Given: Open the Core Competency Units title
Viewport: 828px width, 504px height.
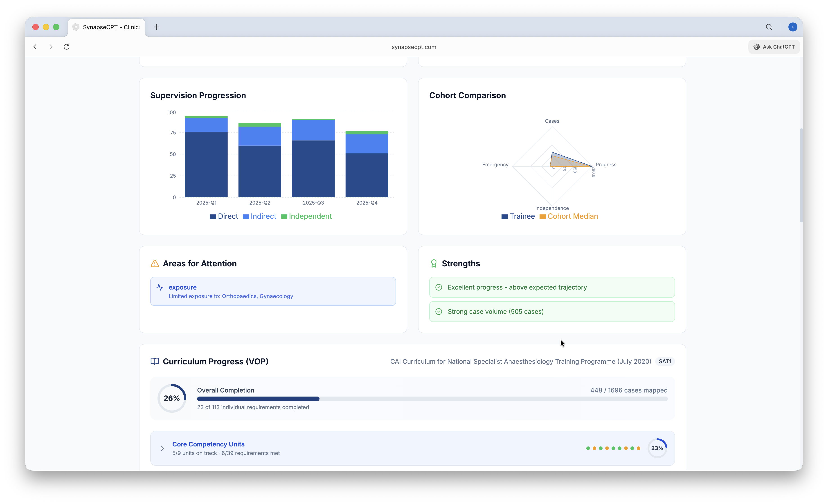Looking at the screenshot, I should tap(208, 444).
